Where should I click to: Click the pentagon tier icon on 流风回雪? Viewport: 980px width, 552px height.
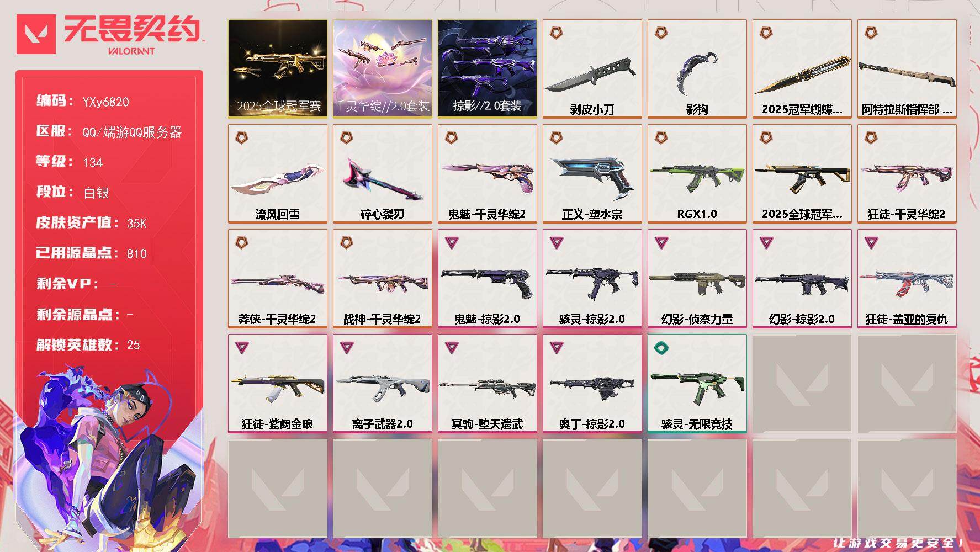pyautogui.click(x=241, y=137)
